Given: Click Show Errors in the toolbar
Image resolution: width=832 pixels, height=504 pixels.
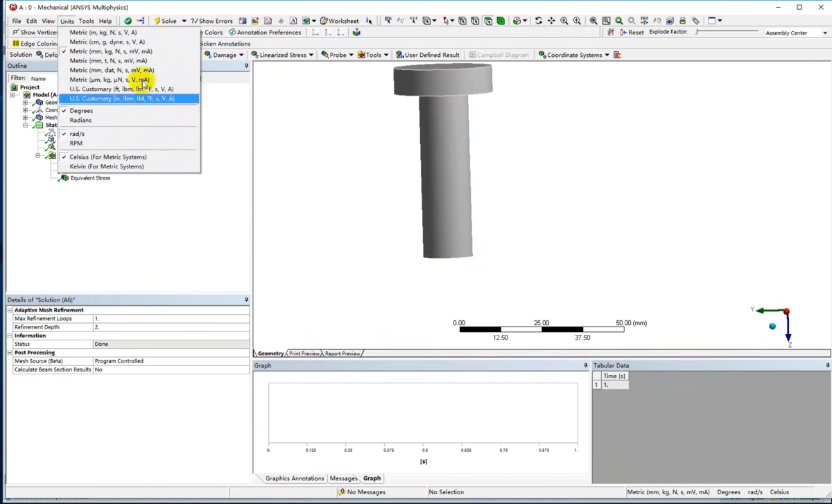Looking at the screenshot, I should 212,21.
